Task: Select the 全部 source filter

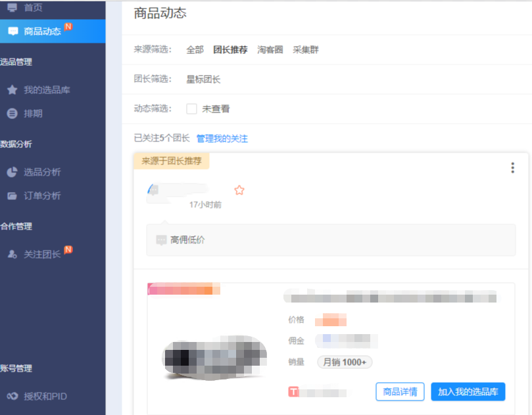Action: tap(195, 49)
